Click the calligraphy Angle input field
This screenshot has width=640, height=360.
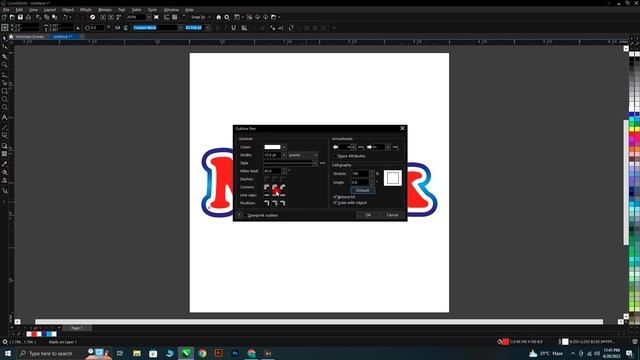pyautogui.click(x=360, y=182)
